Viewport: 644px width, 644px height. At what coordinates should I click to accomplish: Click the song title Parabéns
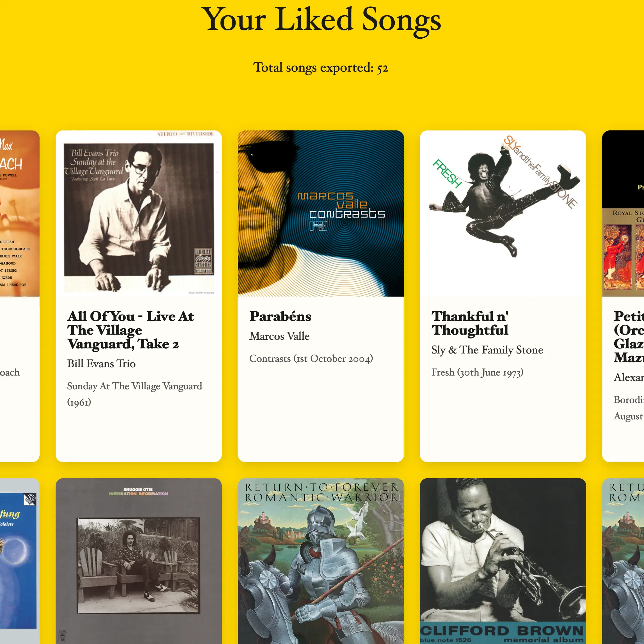coord(280,316)
